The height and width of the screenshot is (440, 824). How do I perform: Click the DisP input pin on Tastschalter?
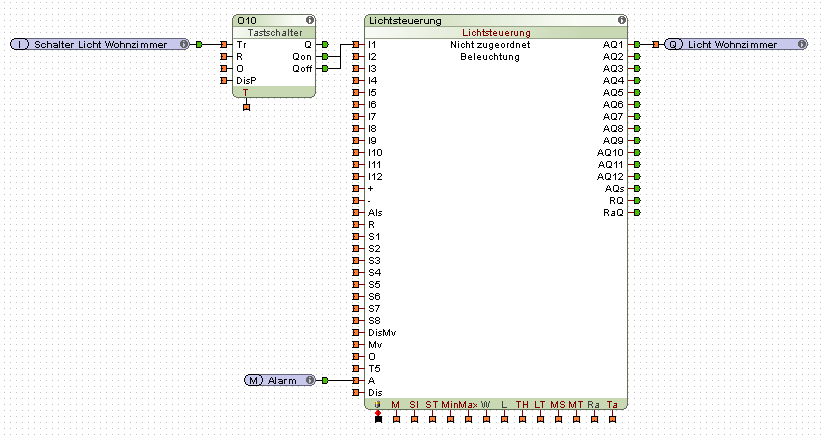click(224, 81)
